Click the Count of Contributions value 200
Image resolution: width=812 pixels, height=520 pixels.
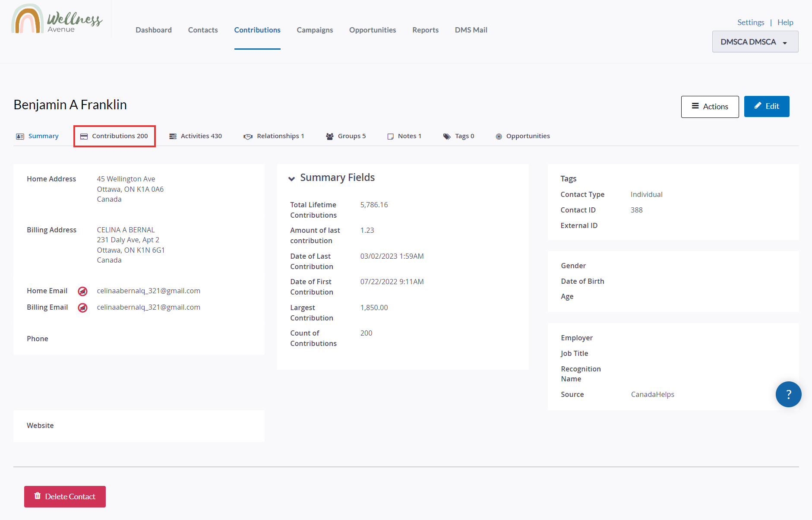367,333
